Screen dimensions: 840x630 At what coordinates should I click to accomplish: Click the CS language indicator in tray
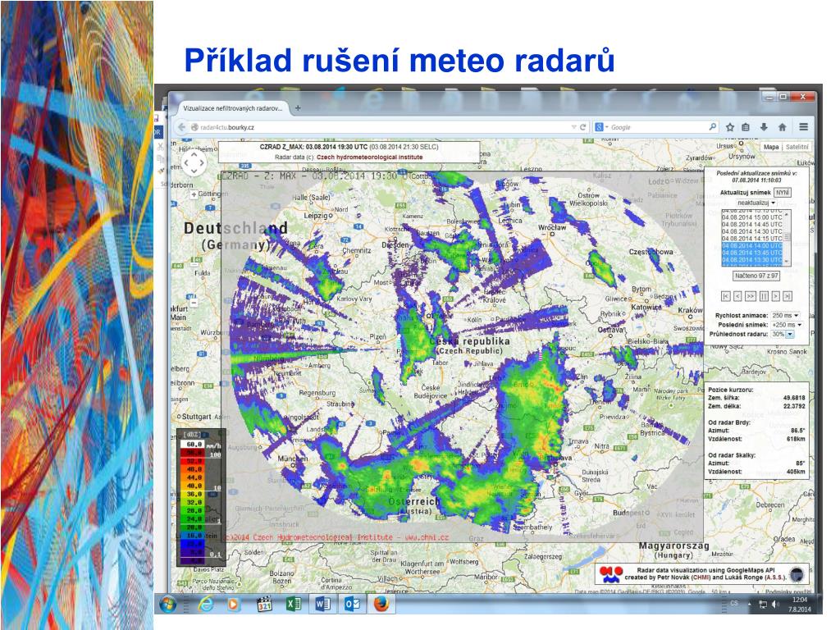click(x=734, y=603)
